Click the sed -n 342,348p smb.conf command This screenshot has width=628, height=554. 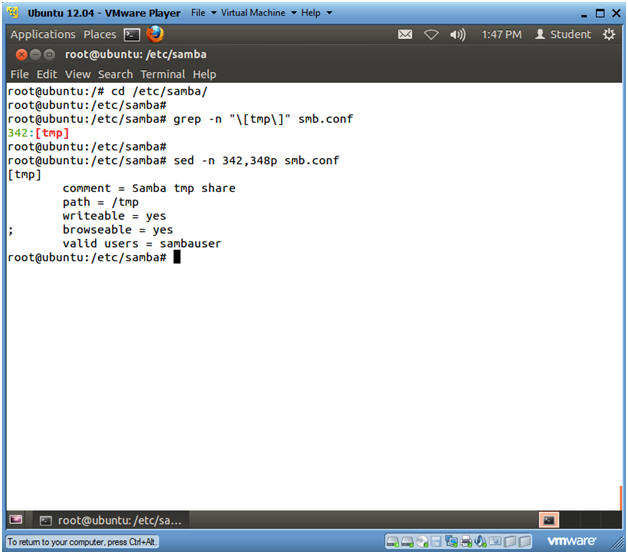pos(256,160)
